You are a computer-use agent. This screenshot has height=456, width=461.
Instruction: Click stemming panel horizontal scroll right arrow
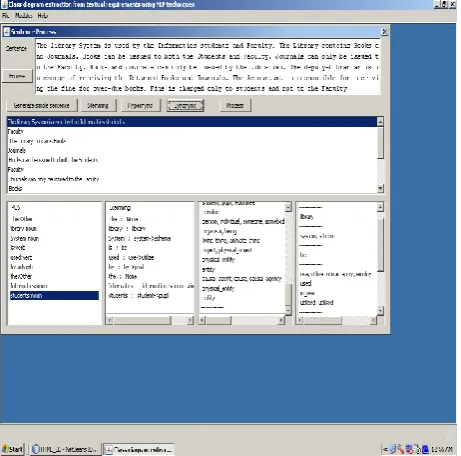[x=190, y=320]
